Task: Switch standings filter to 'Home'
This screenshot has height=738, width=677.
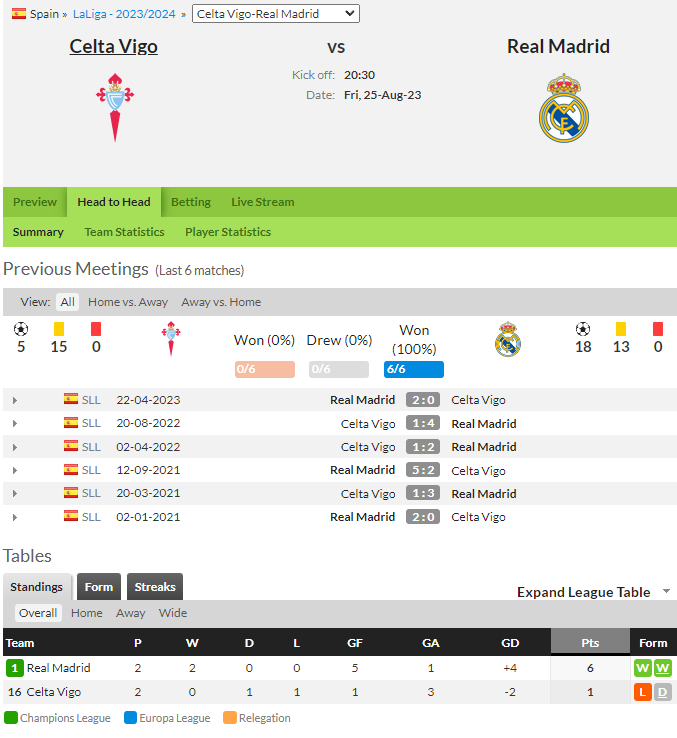Action: pyautogui.click(x=87, y=613)
